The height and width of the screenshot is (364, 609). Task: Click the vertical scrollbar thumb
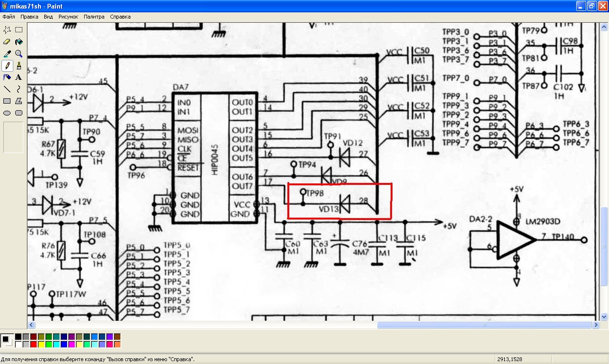point(604,247)
